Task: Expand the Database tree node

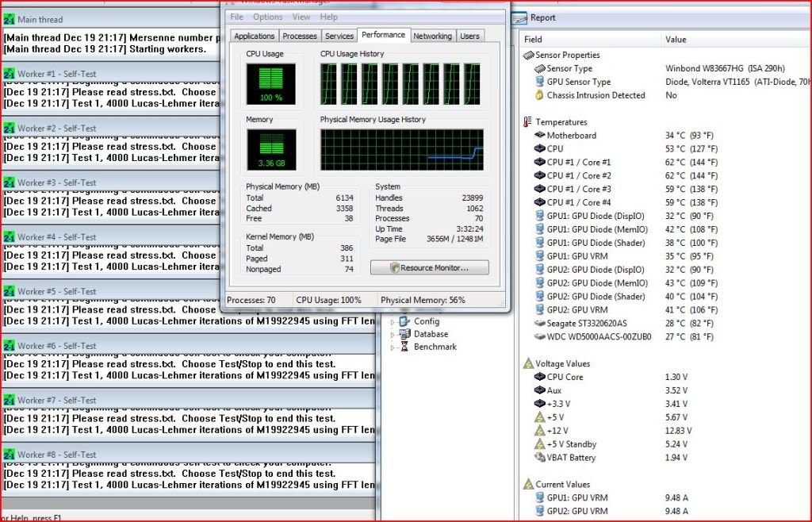Action: pos(391,335)
